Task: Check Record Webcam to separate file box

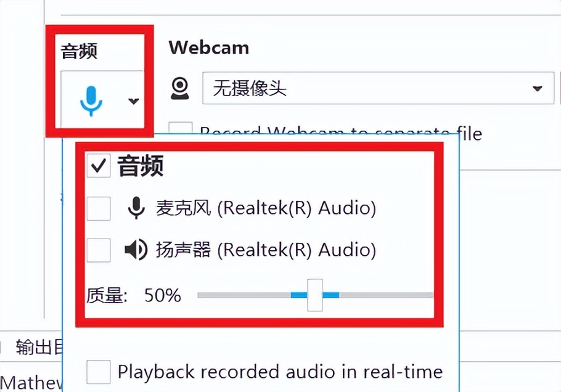Action: 181,128
